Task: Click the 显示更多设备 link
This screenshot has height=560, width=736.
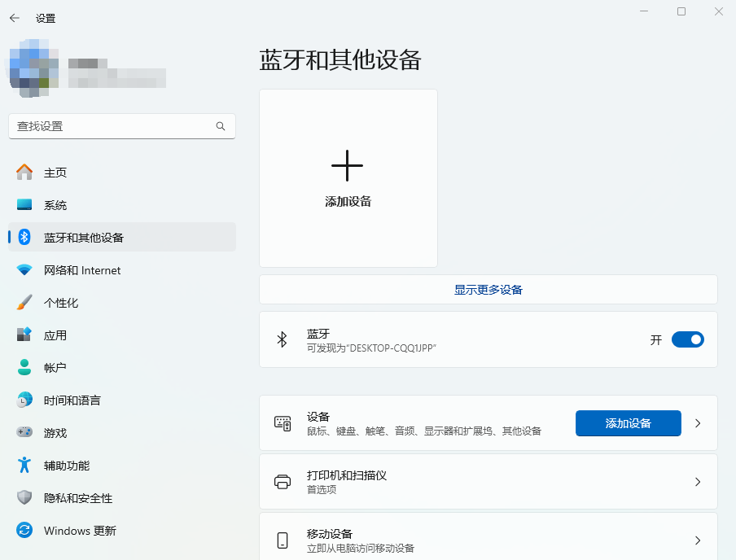Action: (x=488, y=290)
